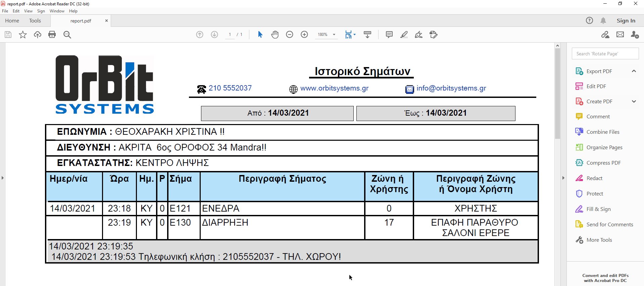This screenshot has height=286, width=644.
Task: Open www.orbitsystems.gr link in document
Action: (334, 88)
